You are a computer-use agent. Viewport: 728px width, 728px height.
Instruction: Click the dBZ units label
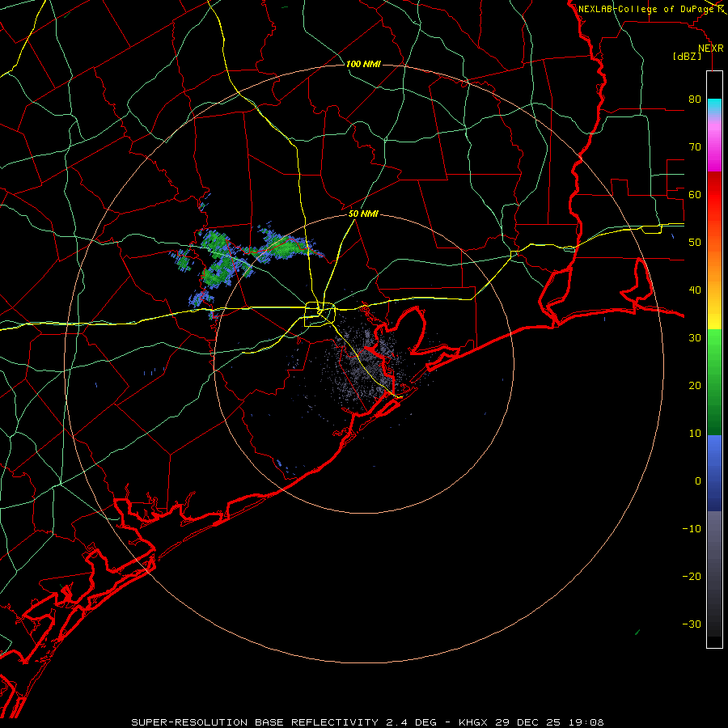click(x=687, y=56)
